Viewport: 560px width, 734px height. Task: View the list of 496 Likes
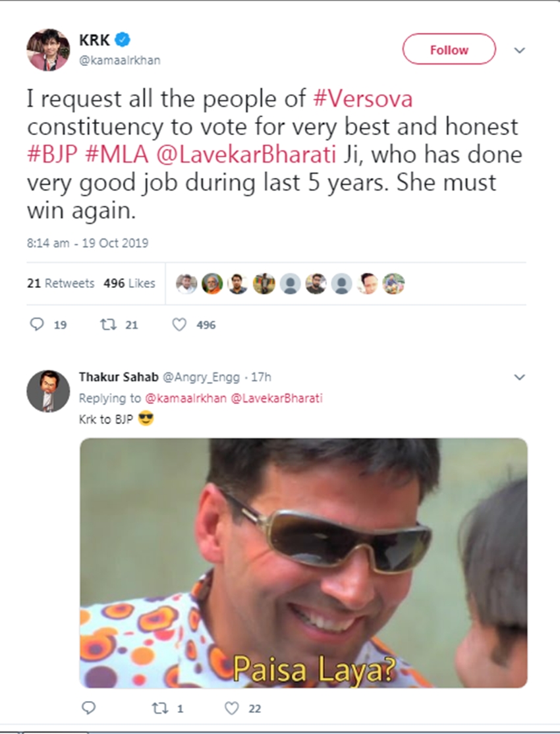click(129, 283)
